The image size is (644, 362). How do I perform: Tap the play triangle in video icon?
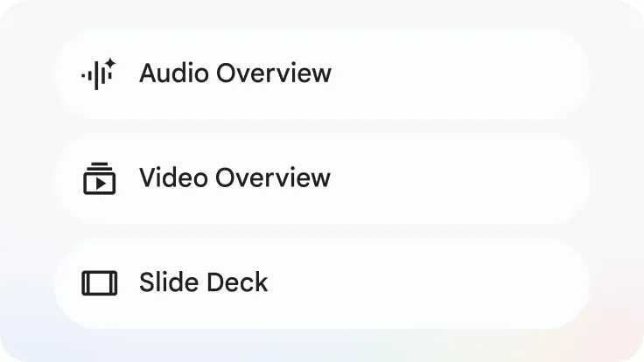click(101, 184)
